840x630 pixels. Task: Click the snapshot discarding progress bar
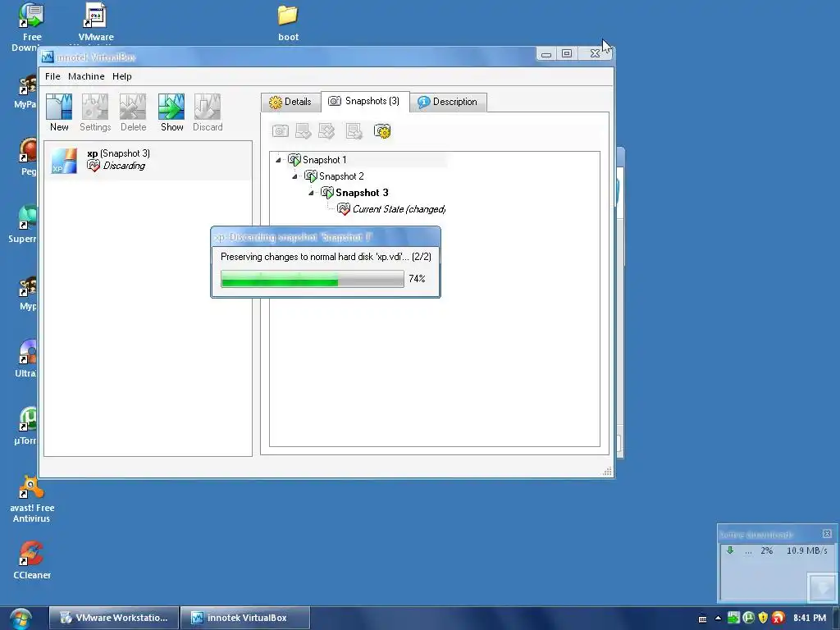pyautogui.click(x=313, y=279)
